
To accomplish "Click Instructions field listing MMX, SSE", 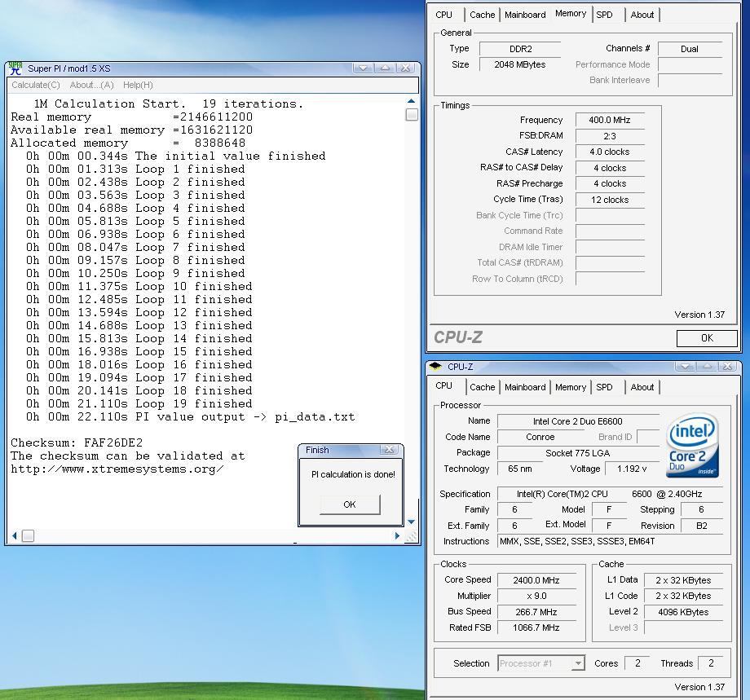I will click(x=610, y=541).
